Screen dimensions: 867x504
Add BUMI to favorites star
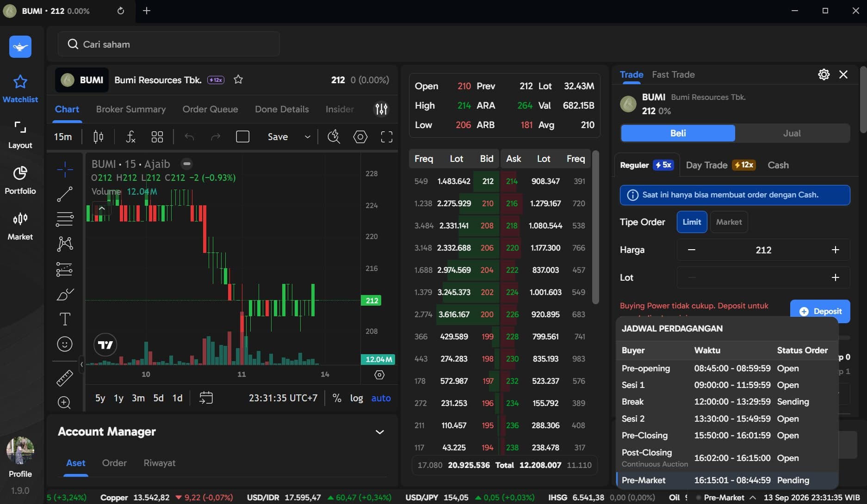(238, 80)
